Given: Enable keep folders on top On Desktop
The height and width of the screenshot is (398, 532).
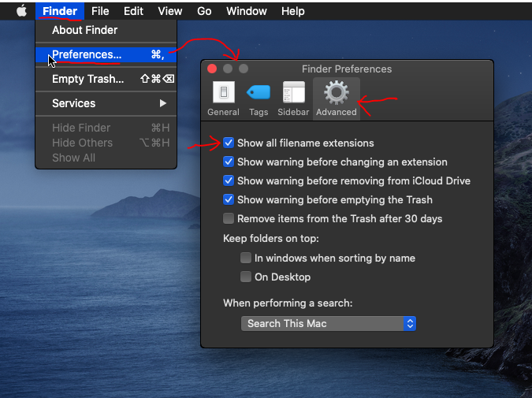Looking at the screenshot, I should pyautogui.click(x=246, y=277).
